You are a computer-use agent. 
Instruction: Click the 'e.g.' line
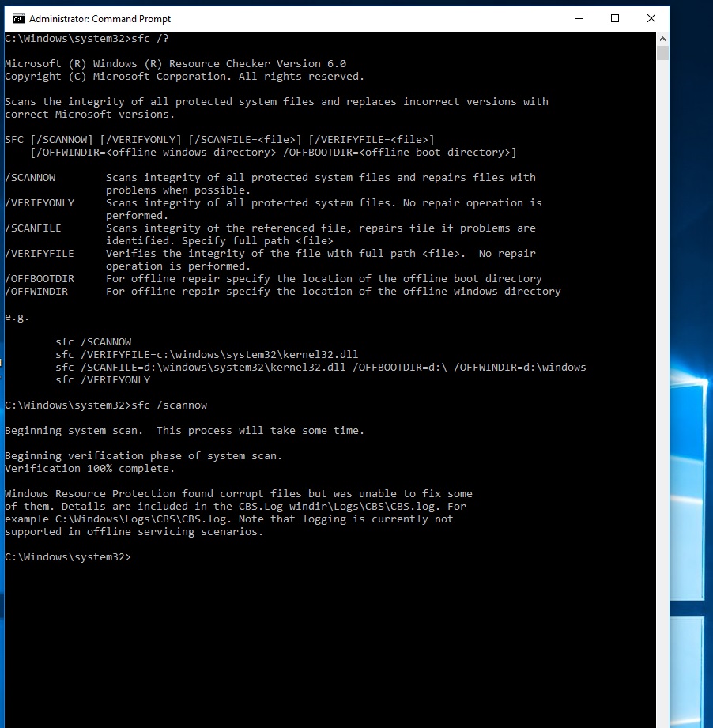coord(17,317)
